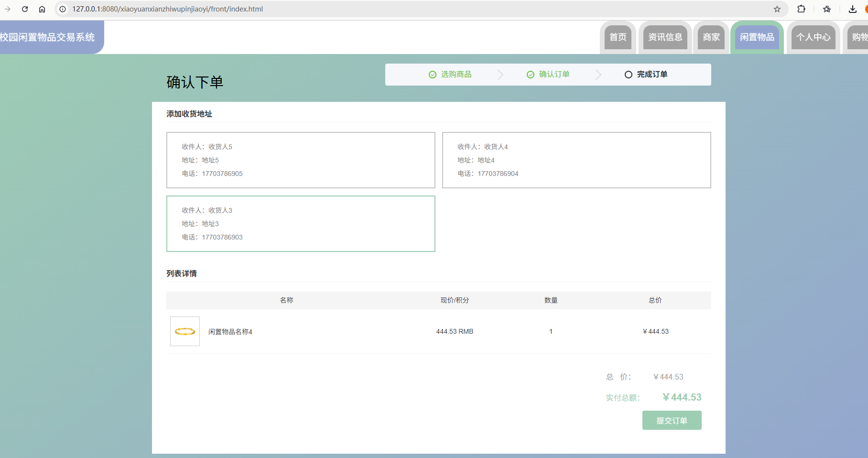Select the 收货人4 address card
This screenshot has width=868, height=458.
click(x=576, y=160)
